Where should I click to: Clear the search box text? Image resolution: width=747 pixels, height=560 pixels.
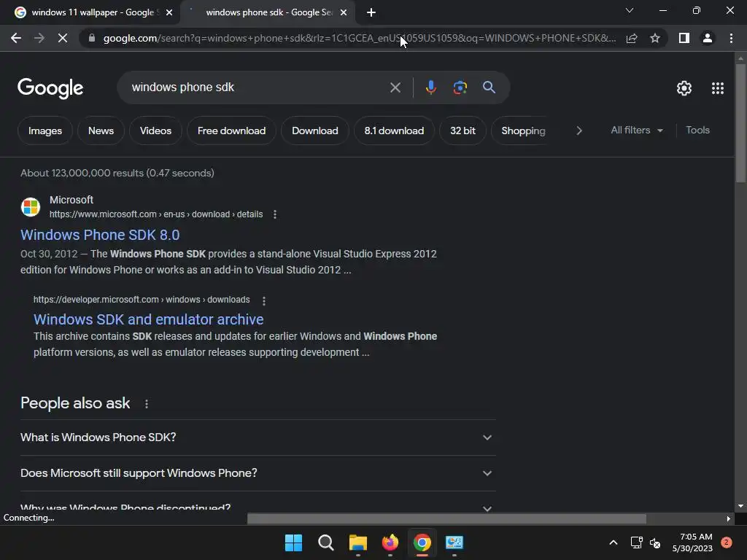[395, 87]
